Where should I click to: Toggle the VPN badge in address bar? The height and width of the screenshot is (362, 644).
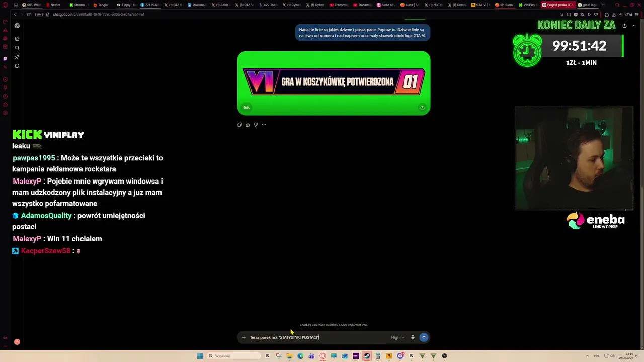39,14
